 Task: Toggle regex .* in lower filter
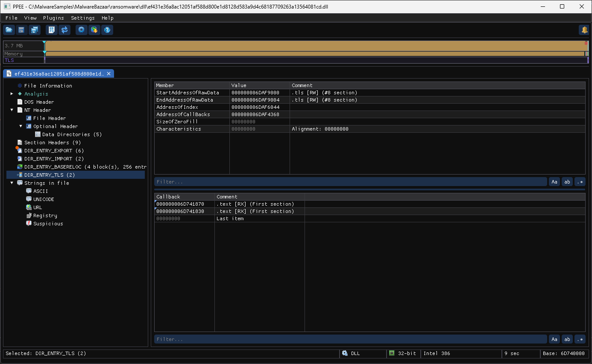580,339
